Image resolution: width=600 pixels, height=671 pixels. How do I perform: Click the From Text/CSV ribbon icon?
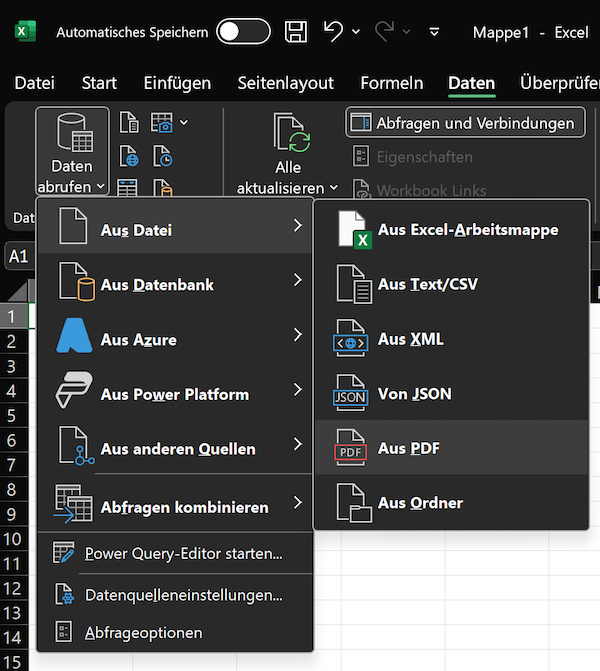(129, 122)
